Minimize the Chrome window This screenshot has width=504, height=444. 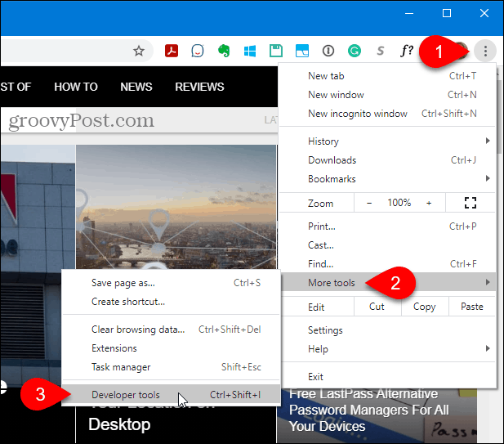click(409, 14)
